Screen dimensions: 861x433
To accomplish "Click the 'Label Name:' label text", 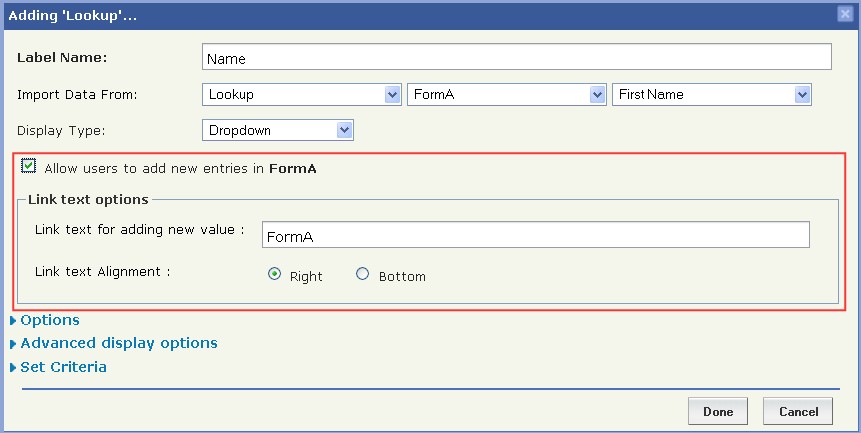I will (62, 57).
